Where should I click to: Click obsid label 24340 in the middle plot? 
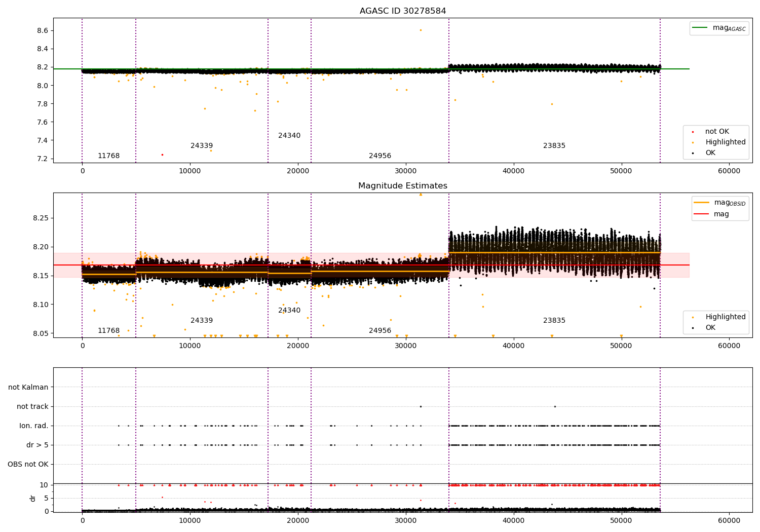coord(289,311)
